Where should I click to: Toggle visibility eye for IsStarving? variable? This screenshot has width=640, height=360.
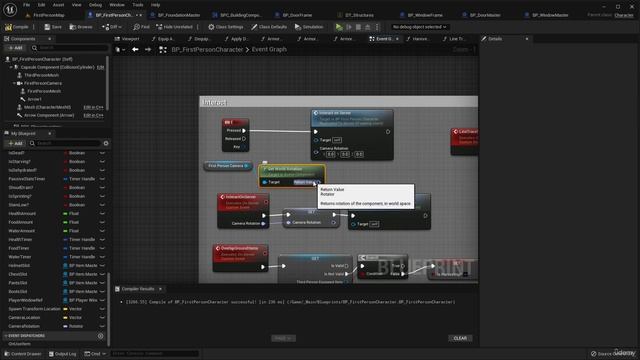point(102,162)
